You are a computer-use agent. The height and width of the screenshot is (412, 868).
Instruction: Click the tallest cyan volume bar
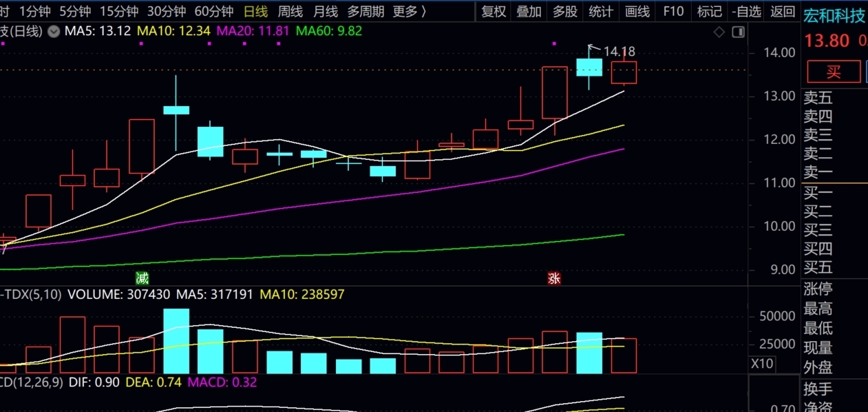(176, 341)
